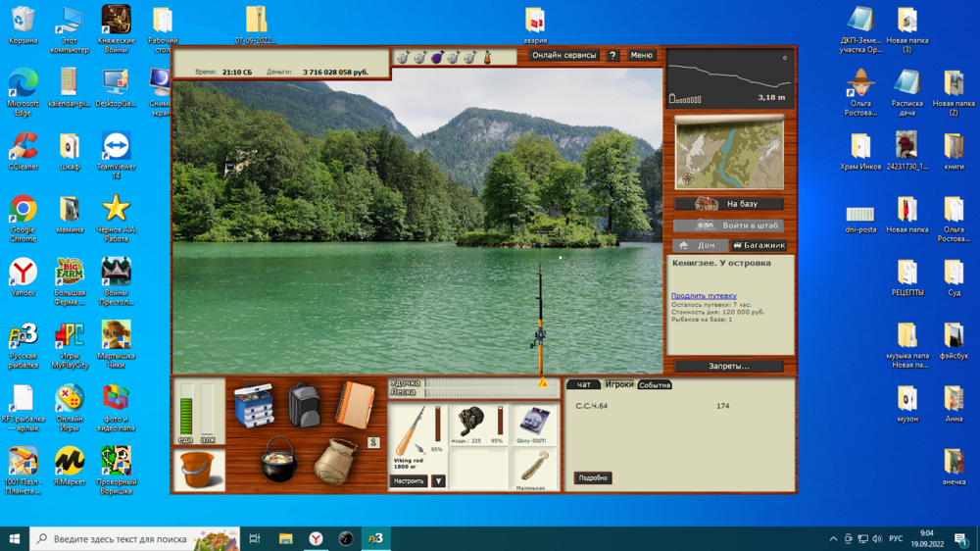Open the orange notebook journal
Viewport: 980px width, 551px height.
tap(355, 404)
